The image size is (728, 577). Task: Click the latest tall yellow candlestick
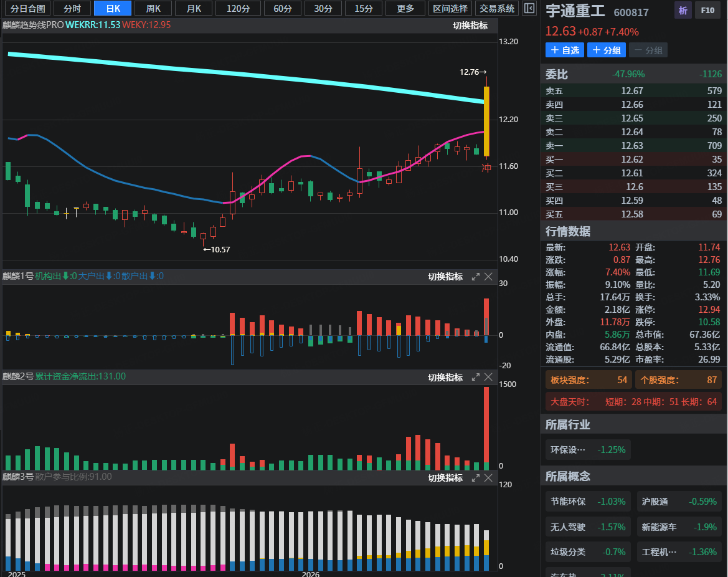tap(486, 121)
